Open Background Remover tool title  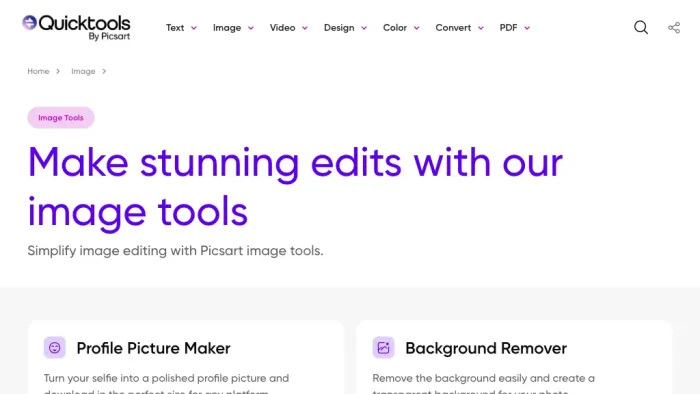(x=486, y=348)
